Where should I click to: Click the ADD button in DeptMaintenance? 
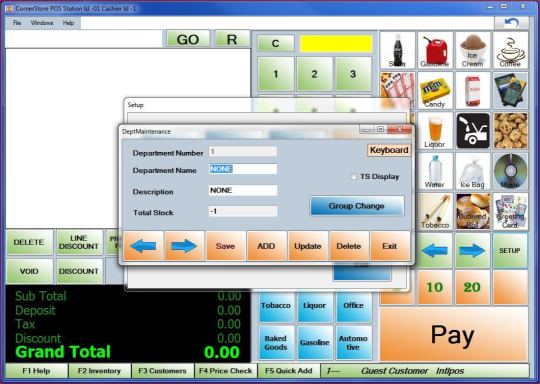click(x=267, y=246)
